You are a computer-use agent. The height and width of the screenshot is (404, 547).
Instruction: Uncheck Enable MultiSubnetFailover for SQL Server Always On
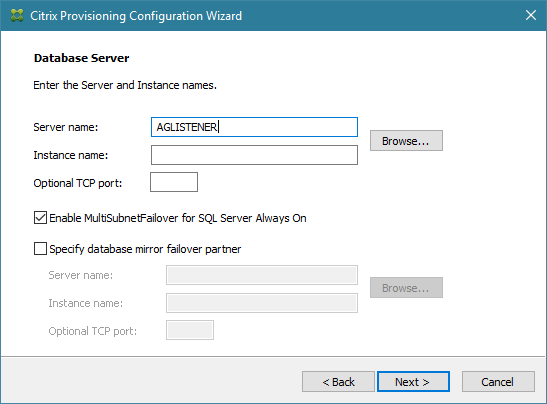pyautogui.click(x=40, y=218)
